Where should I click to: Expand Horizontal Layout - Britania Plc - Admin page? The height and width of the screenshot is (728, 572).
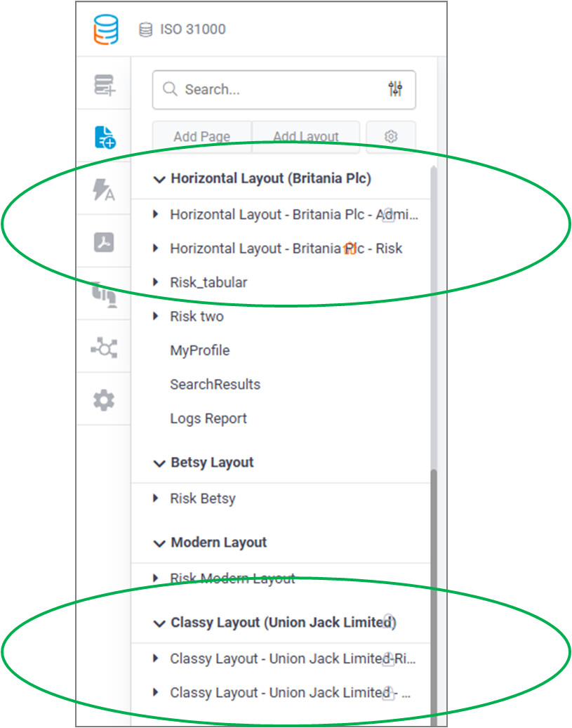156,214
